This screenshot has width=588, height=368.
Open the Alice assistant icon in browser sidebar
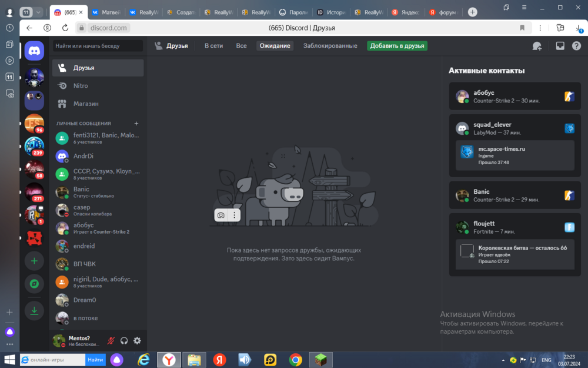(x=10, y=332)
